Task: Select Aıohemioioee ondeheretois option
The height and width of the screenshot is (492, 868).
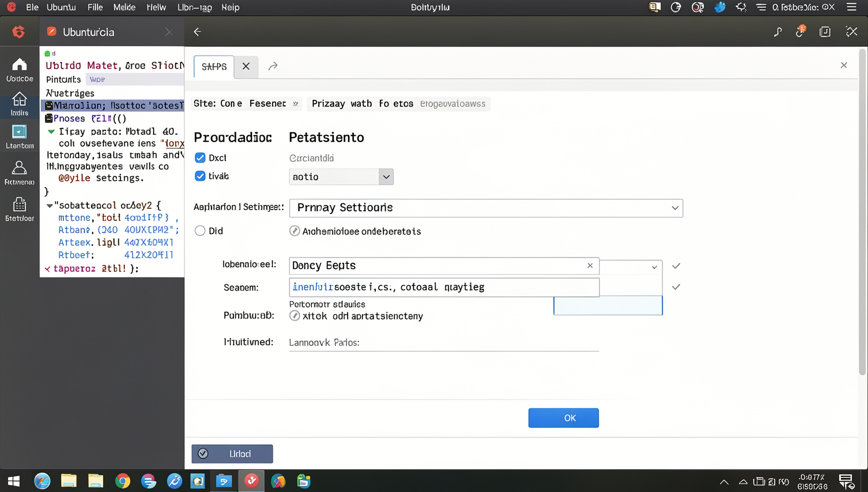Action: click(x=295, y=231)
